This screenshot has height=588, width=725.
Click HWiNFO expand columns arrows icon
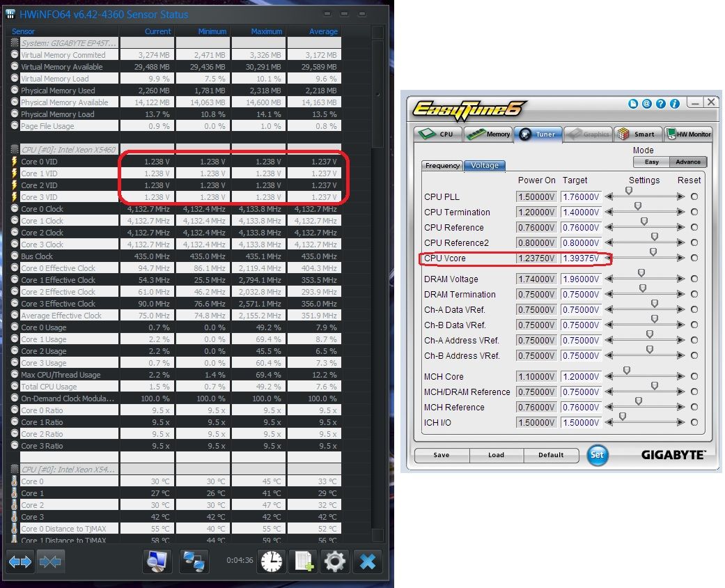(x=20, y=562)
